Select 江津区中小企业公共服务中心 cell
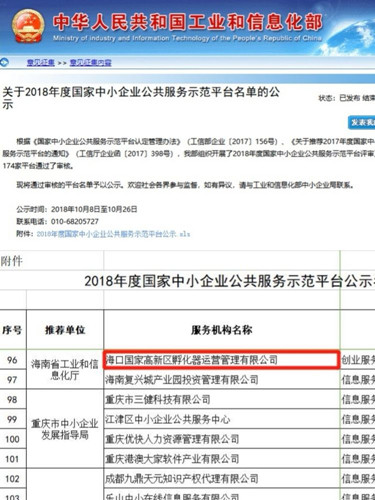The height and width of the screenshot is (500, 375). (x=222, y=419)
